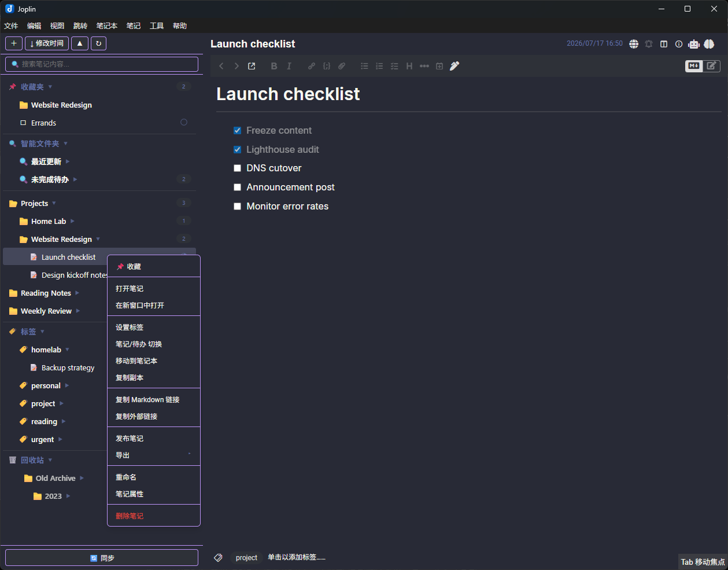The width and height of the screenshot is (728, 570).
Task: Apply Italic formatting in editor toolbar
Action: point(289,66)
